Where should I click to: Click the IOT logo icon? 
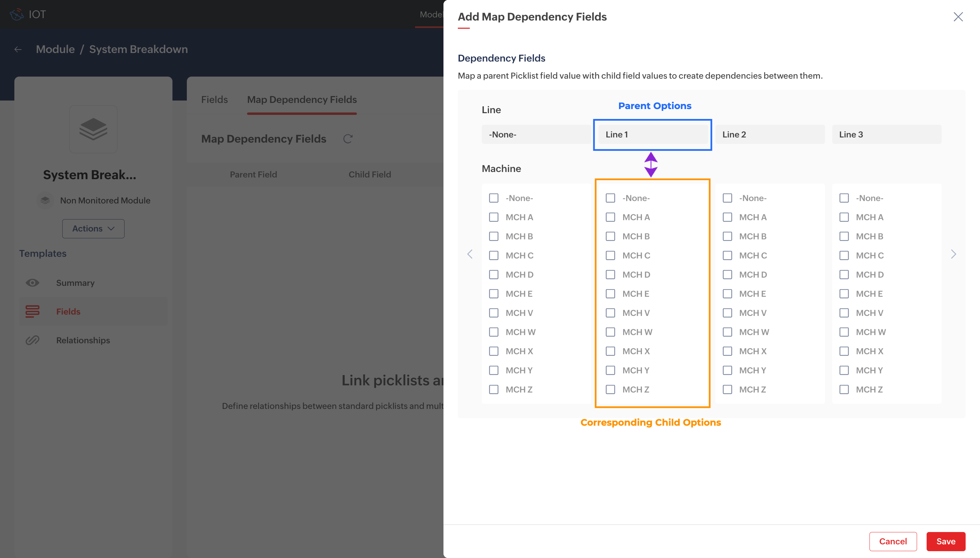[x=16, y=15]
